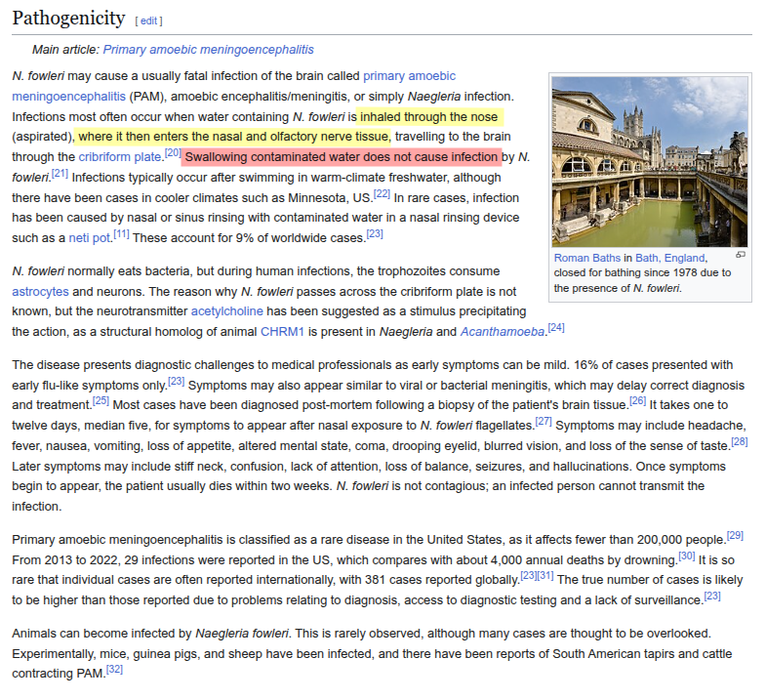Screen dimensions: 766x700
Task: Open citation [25] after treatment
Action: 101,401
